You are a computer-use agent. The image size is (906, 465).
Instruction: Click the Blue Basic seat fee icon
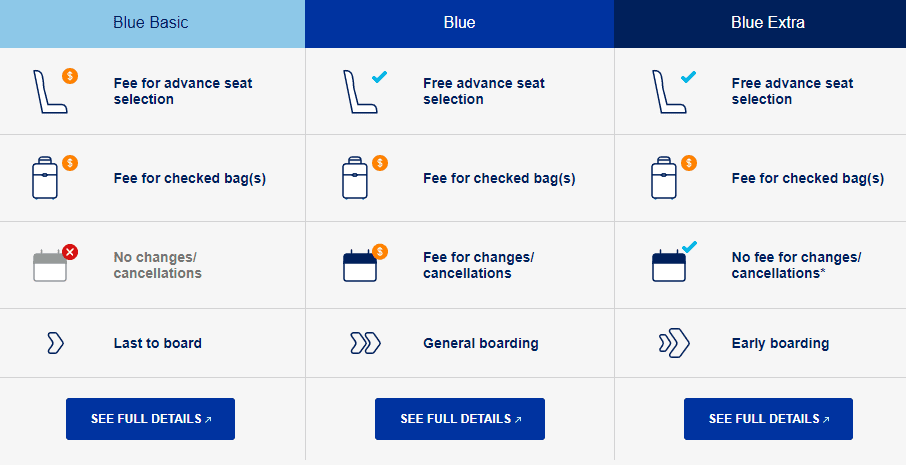click(x=54, y=91)
